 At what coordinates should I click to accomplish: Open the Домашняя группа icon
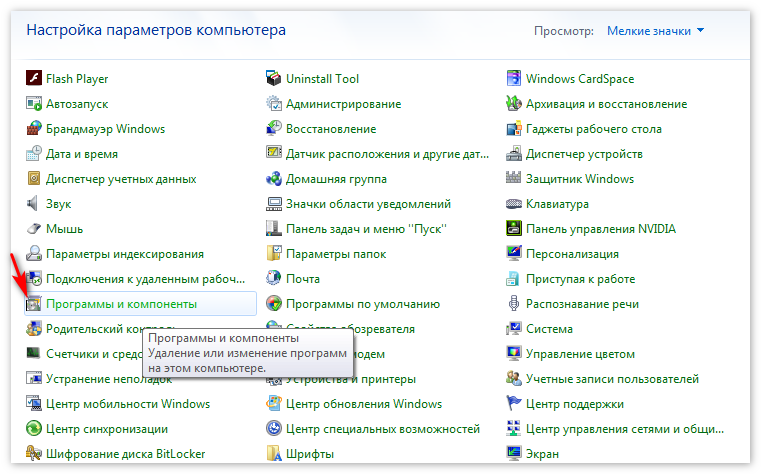(x=274, y=178)
